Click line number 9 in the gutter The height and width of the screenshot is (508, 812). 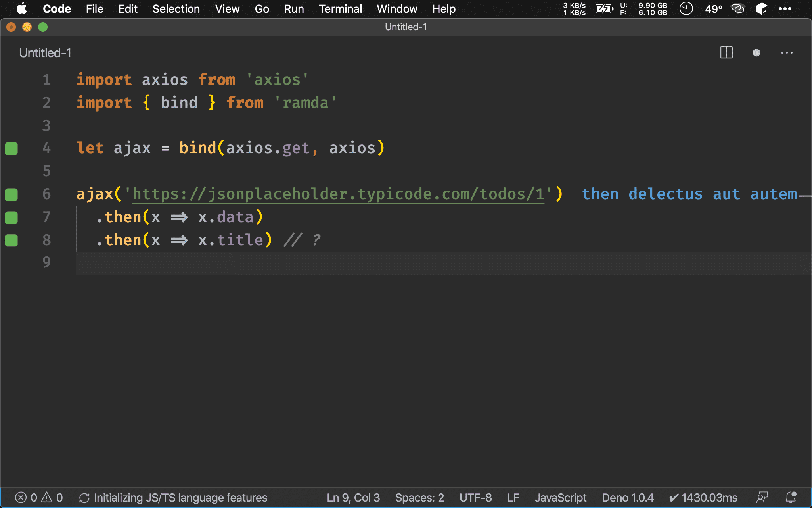[x=46, y=262]
